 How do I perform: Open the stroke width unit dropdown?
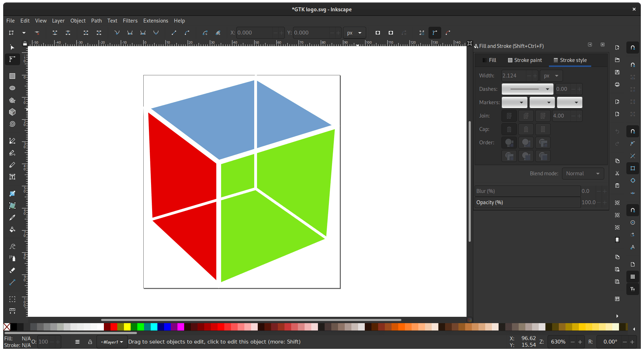tap(551, 76)
